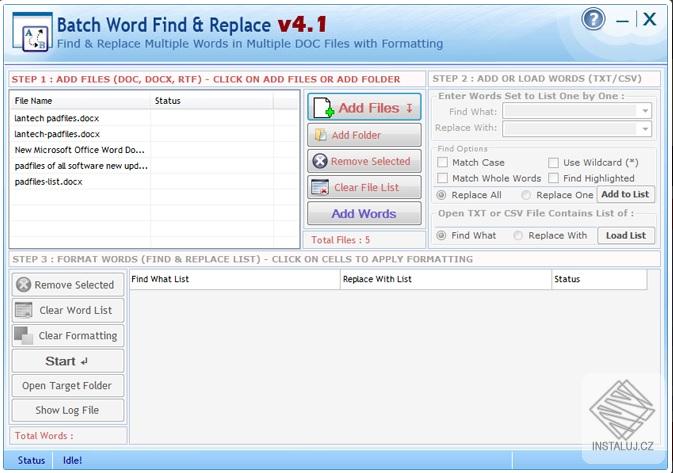This screenshot has width=673, height=473.
Task: Click the Clear Word List icon
Action: [x=24, y=310]
